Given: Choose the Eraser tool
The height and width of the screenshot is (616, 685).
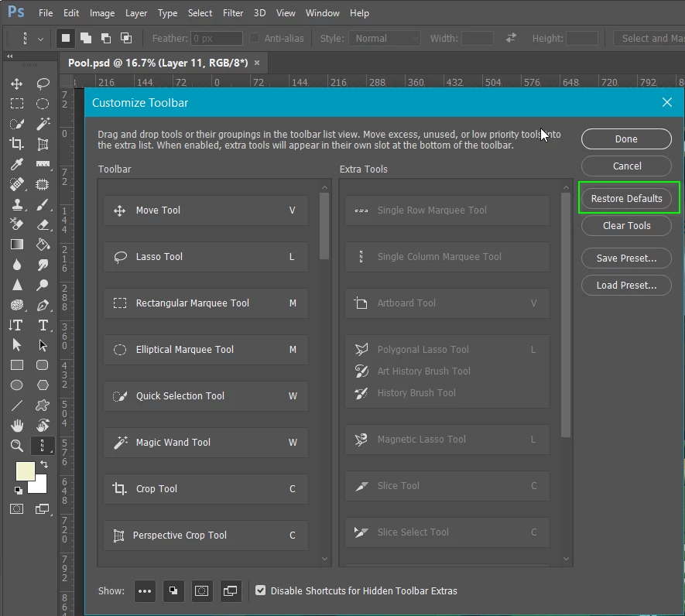Looking at the screenshot, I should coord(43,224).
